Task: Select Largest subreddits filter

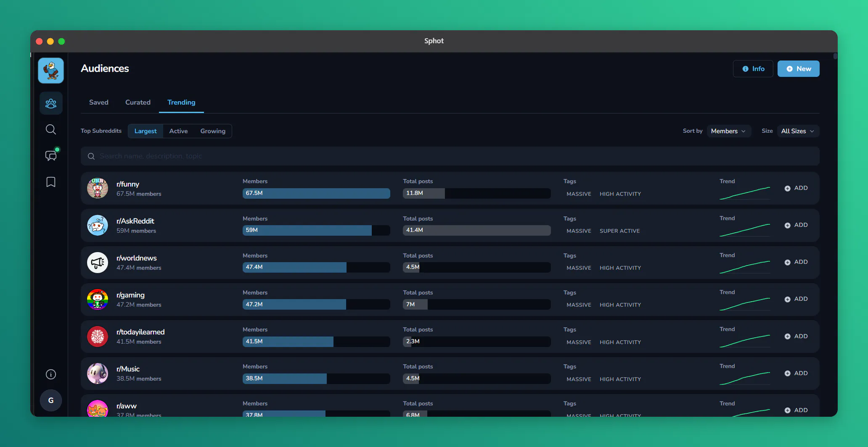Action: [x=146, y=131]
